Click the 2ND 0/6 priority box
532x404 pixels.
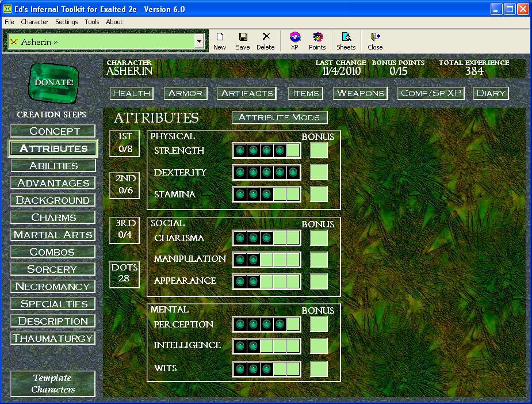(125, 185)
